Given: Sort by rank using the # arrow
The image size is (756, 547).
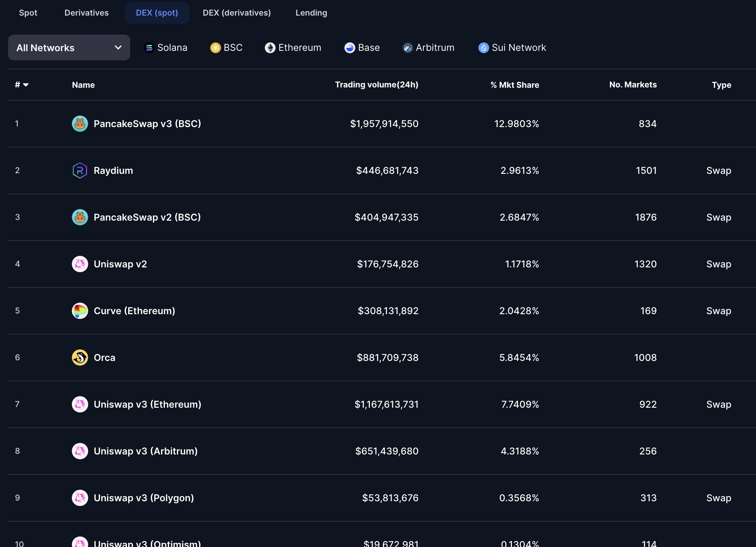Looking at the screenshot, I should (26, 85).
